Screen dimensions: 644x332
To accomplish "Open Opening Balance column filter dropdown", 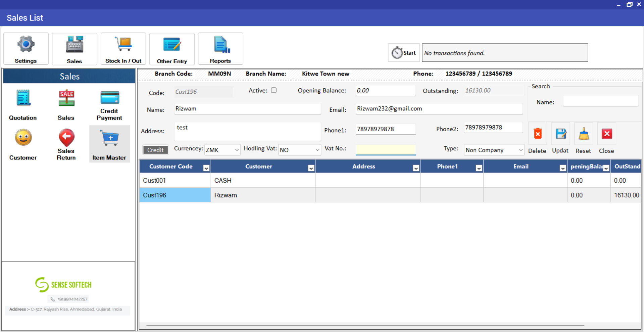I will point(606,168).
